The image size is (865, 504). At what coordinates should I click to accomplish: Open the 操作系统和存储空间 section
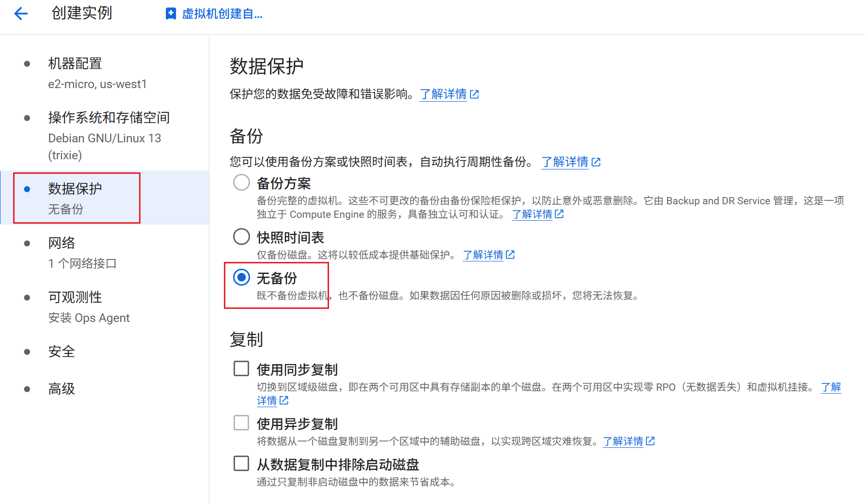[109, 118]
